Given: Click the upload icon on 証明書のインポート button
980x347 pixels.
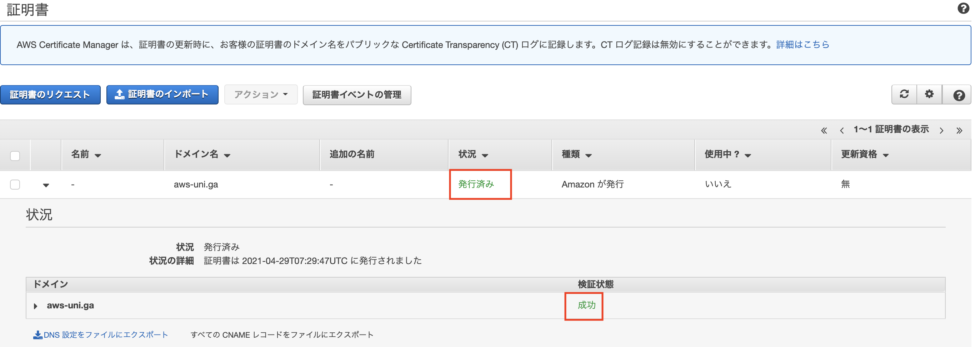Looking at the screenshot, I should (x=120, y=94).
